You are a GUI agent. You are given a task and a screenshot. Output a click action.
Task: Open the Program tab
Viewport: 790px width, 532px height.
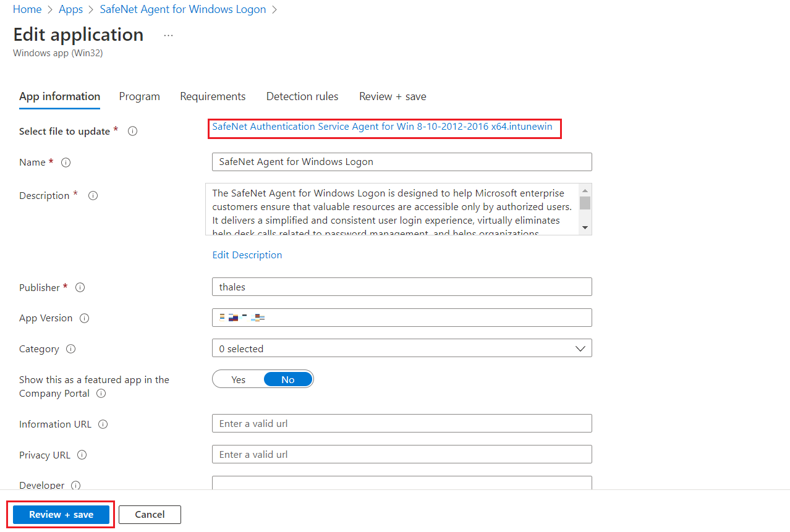(140, 96)
